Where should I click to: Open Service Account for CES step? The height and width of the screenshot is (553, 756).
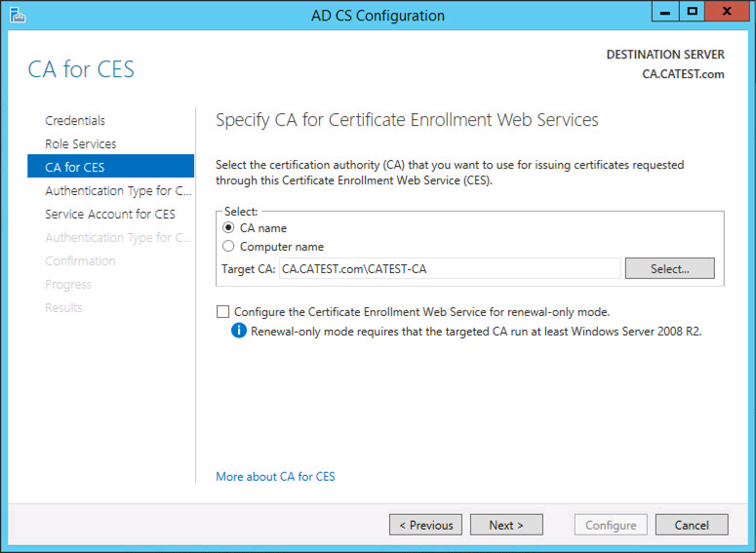110,214
